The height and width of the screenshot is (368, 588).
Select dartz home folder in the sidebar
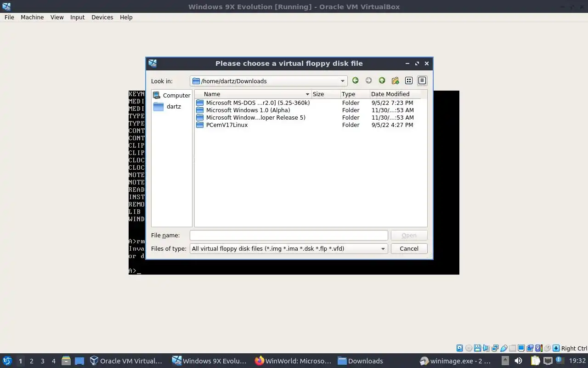tap(167, 106)
